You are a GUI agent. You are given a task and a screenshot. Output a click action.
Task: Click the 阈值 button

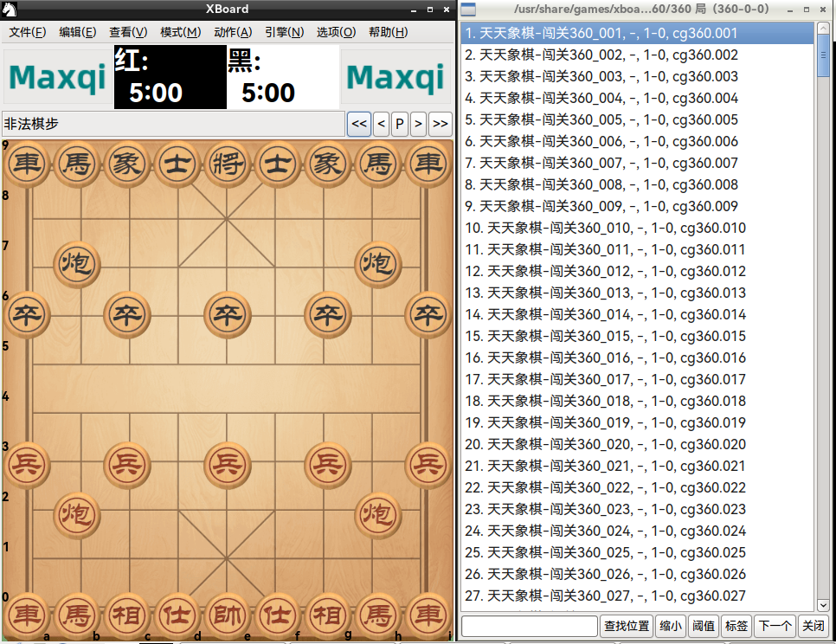pyautogui.click(x=704, y=626)
